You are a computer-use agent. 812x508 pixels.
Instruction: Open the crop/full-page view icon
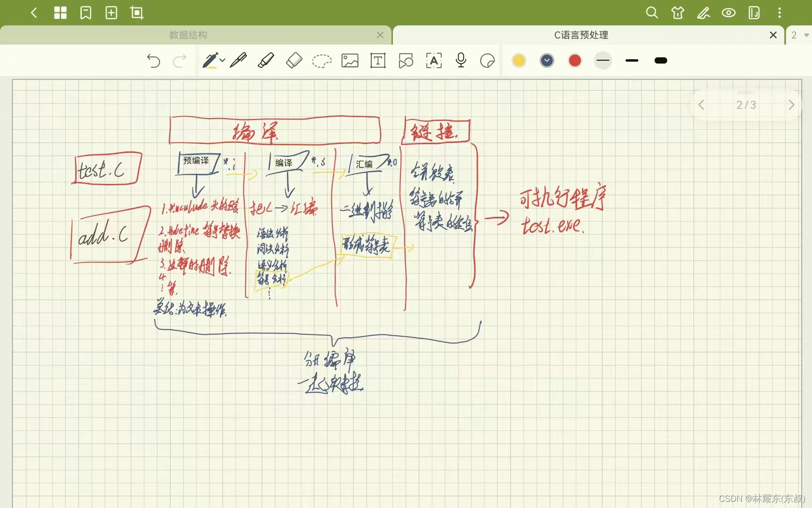click(137, 13)
